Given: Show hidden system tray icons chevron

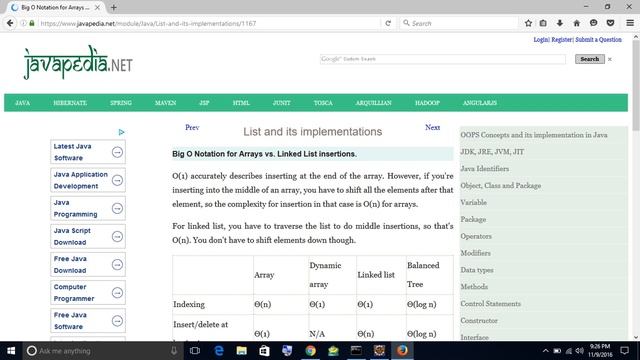Looking at the screenshot, I should (545, 351).
